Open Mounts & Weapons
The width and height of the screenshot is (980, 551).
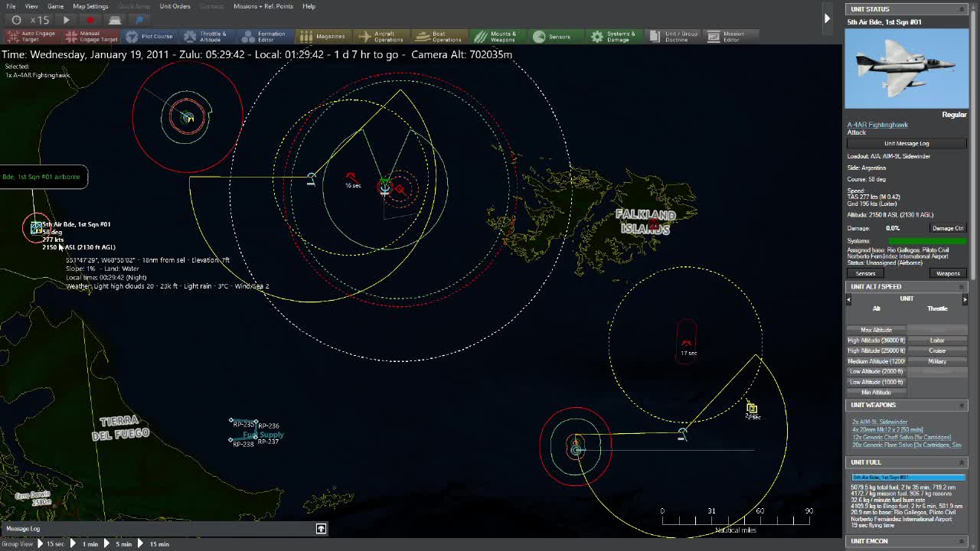click(496, 36)
